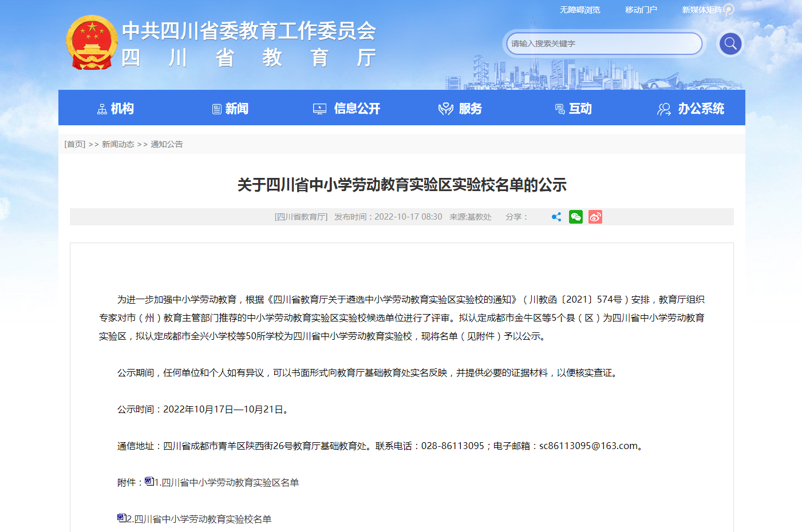Go to 首页 via the breadcrumb
This screenshot has width=802, height=532.
pos(75,144)
